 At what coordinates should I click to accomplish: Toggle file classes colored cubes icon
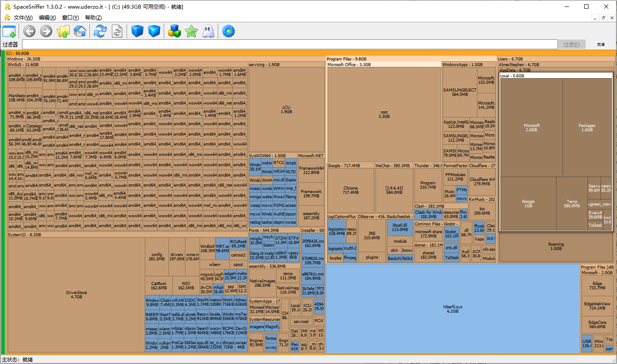(x=175, y=31)
